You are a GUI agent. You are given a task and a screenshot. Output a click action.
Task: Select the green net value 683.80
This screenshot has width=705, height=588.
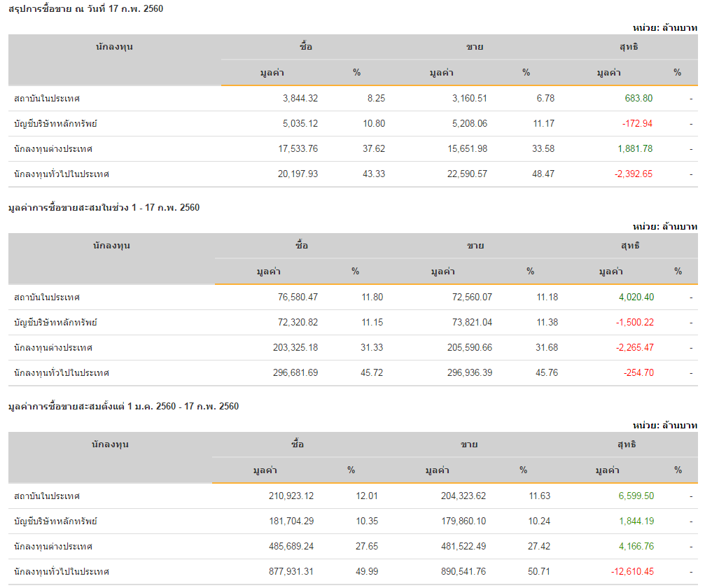click(x=638, y=99)
